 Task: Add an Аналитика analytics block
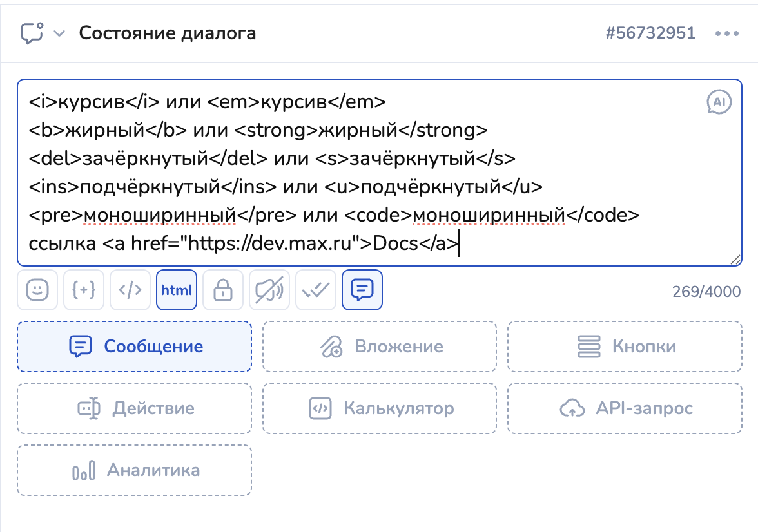click(134, 470)
